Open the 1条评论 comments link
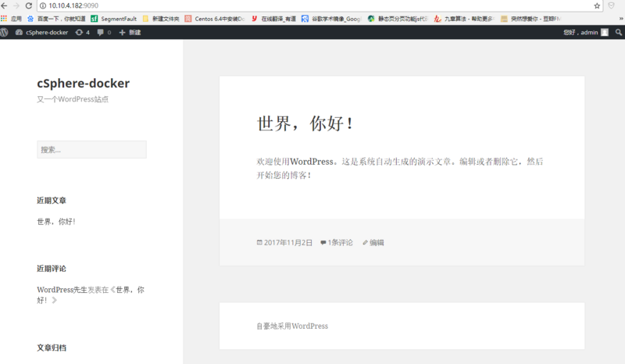Viewport: 625px width, 364px height. tap(340, 242)
